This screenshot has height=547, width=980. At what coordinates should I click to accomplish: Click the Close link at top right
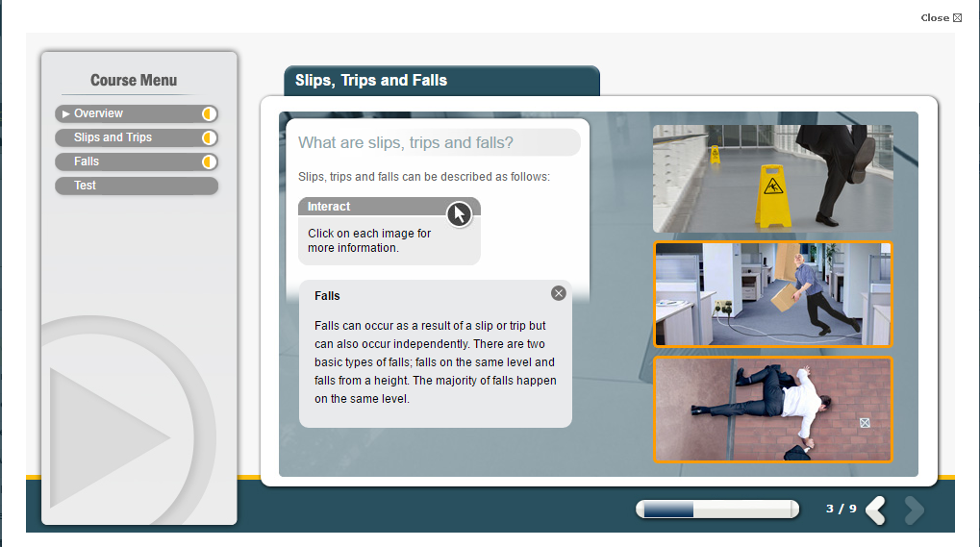pyautogui.click(x=941, y=17)
